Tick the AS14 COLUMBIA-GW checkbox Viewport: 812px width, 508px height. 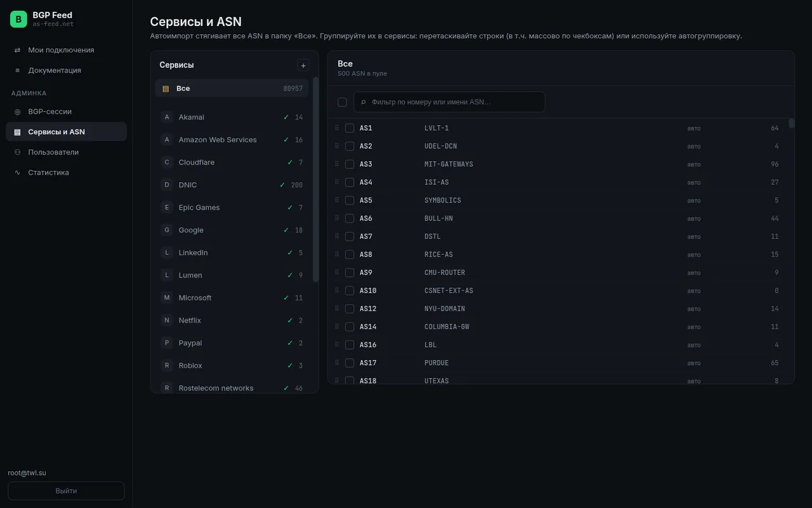pos(350,326)
